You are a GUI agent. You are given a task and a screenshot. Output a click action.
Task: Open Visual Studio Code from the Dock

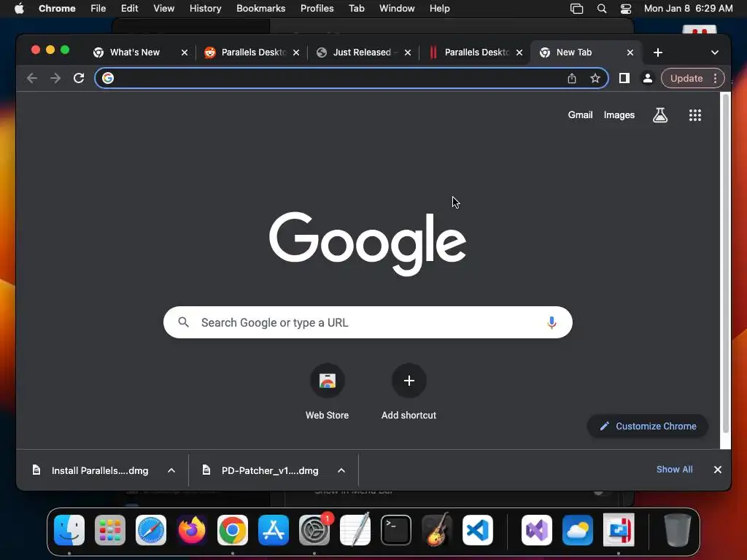click(477, 530)
